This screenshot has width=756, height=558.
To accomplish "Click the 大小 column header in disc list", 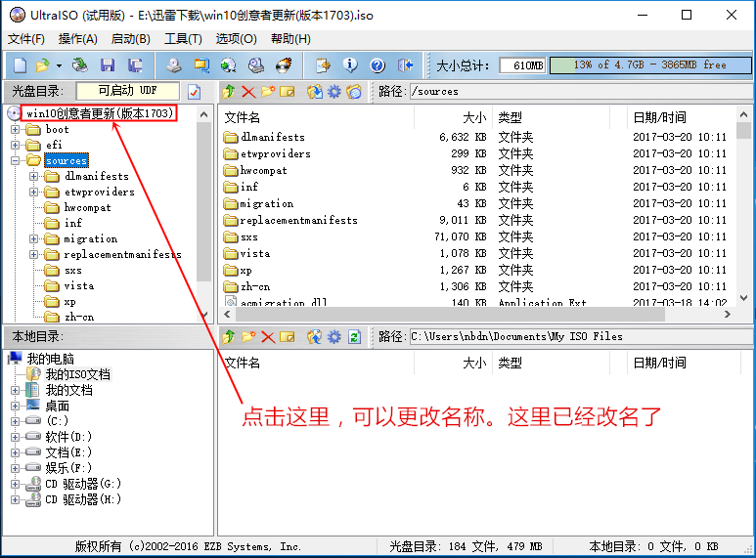I will click(x=475, y=117).
